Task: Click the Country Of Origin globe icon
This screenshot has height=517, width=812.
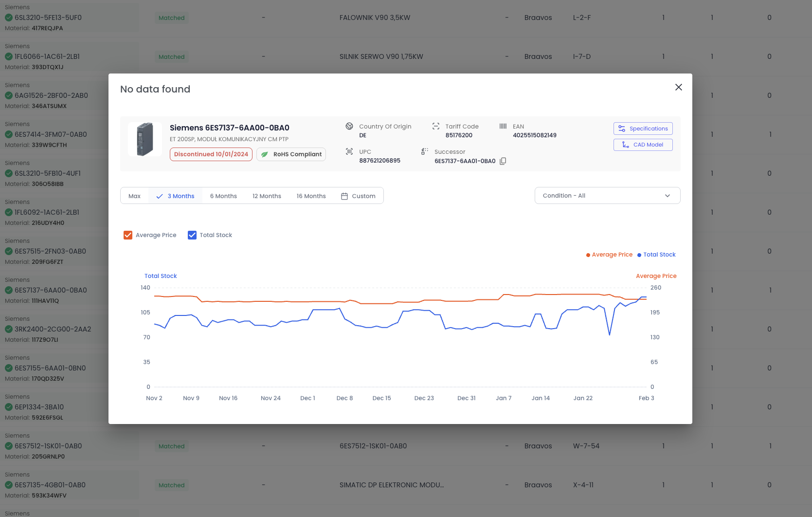Action: point(349,126)
